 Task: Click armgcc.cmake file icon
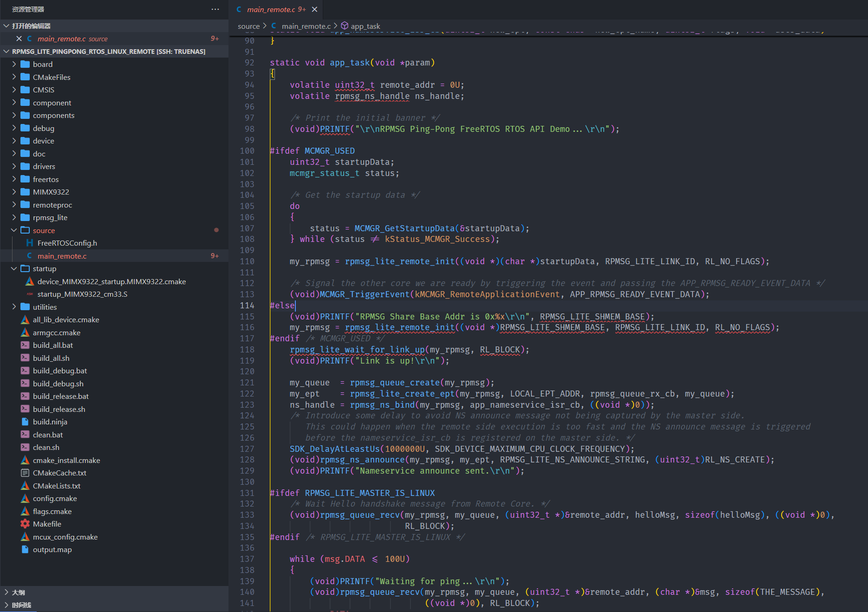point(25,332)
